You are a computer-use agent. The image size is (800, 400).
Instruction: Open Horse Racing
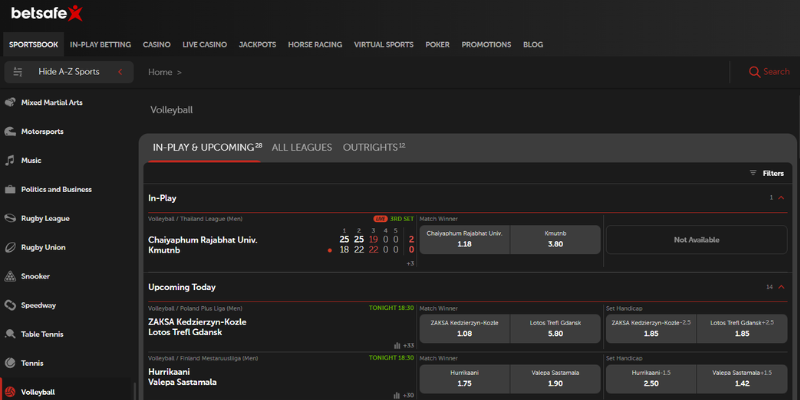(x=315, y=44)
